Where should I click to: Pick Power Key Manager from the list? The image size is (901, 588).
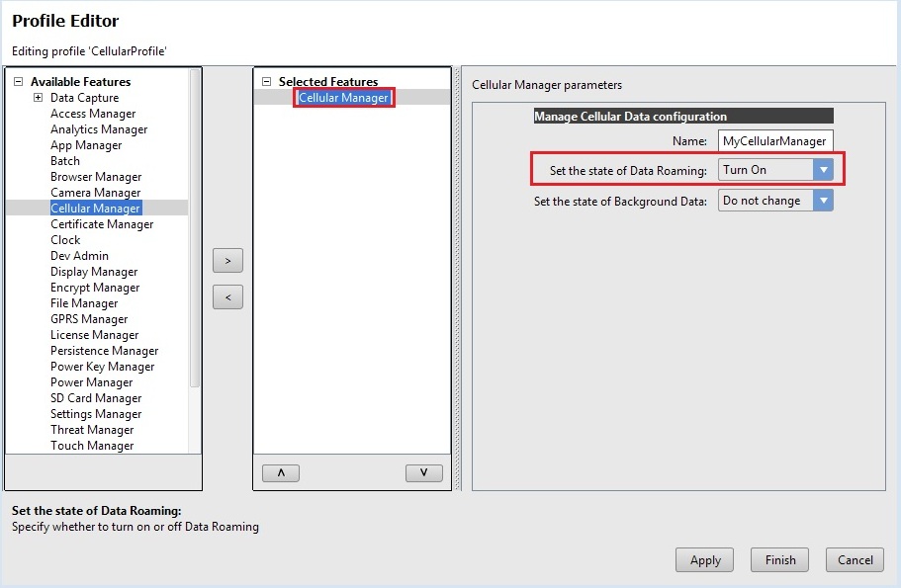click(102, 367)
